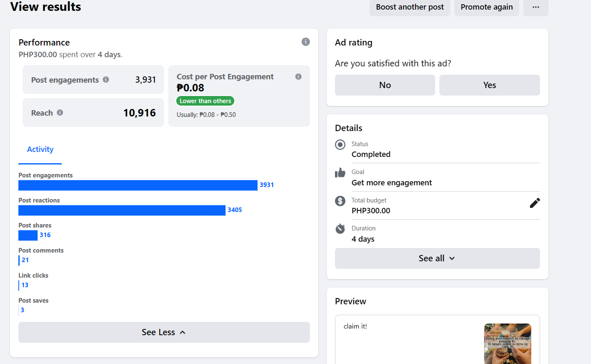The image size is (591, 364).
Task: Answer Yes to ad satisfaction
Action: click(490, 85)
